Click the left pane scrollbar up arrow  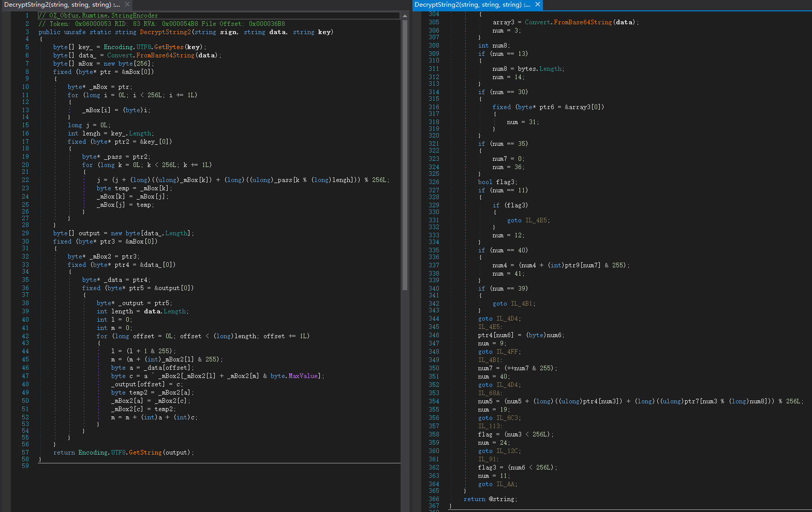tap(405, 16)
